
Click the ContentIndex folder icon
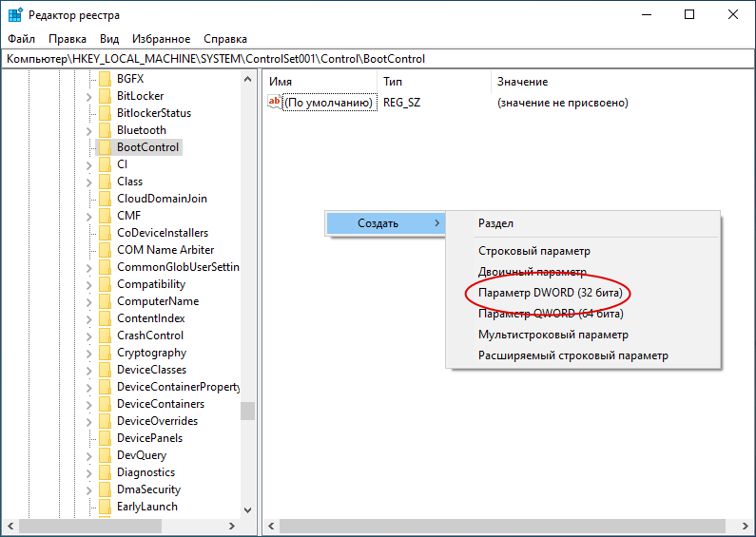click(105, 318)
